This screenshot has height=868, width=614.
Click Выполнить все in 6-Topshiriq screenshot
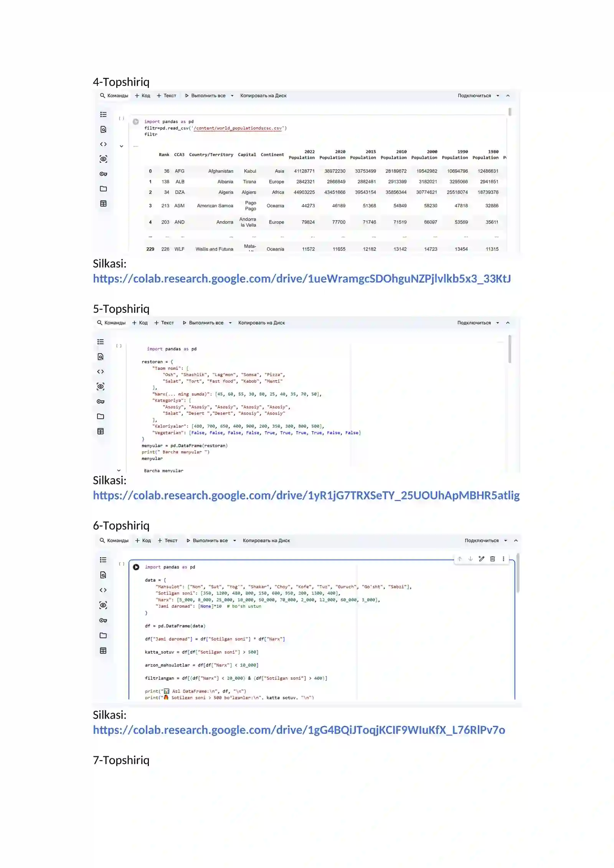[207, 541]
